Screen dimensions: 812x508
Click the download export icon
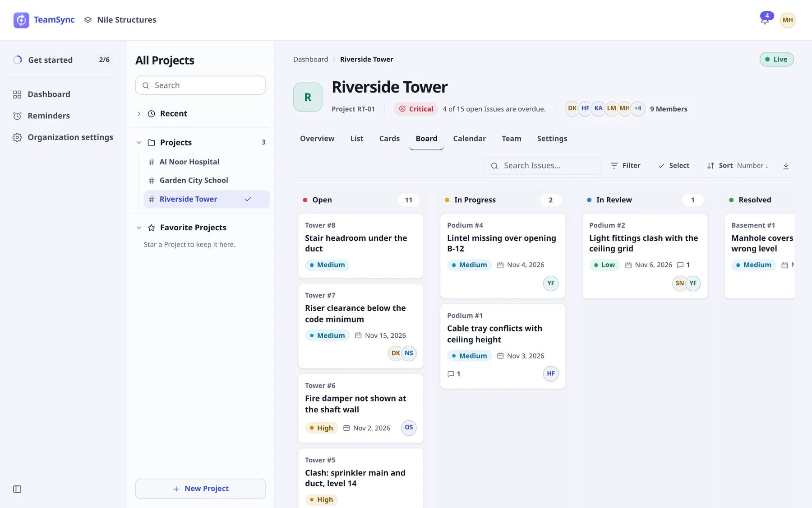coord(786,166)
